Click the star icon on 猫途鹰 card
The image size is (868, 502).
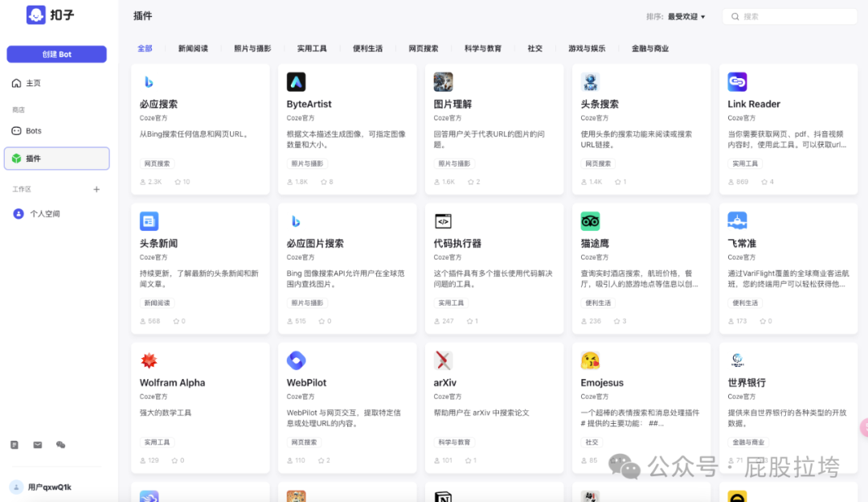click(x=616, y=321)
